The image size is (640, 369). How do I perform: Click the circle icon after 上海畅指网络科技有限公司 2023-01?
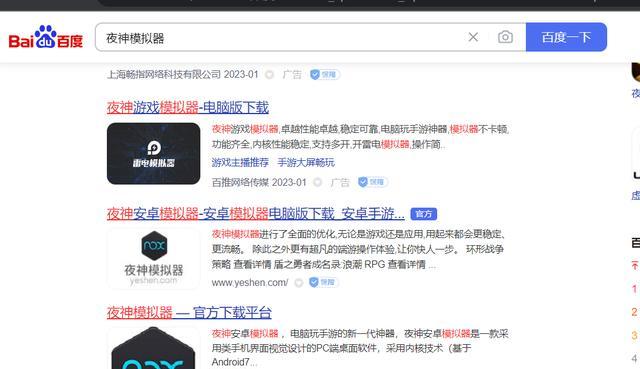coord(269,75)
